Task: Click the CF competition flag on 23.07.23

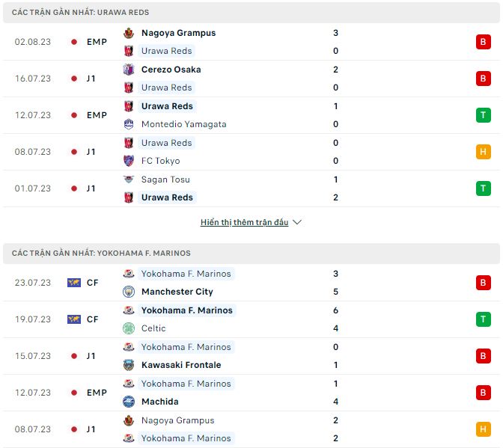Action: [73, 283]
